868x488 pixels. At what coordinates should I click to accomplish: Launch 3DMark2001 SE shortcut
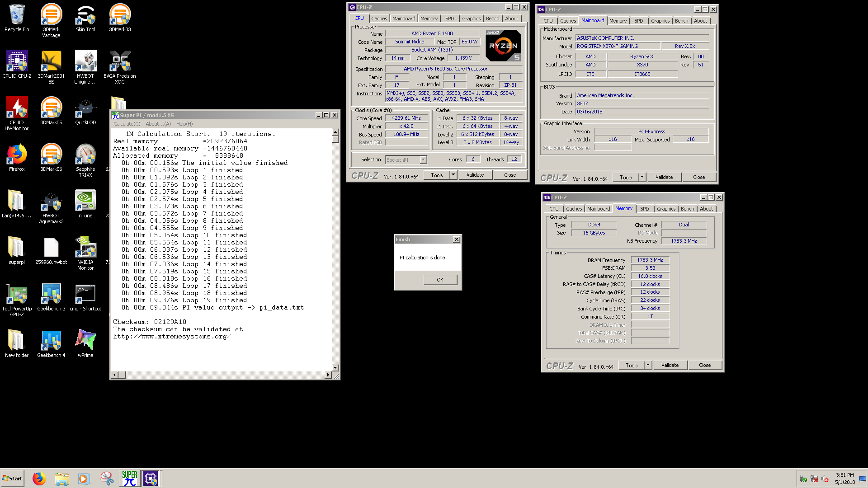pos(51,67)
